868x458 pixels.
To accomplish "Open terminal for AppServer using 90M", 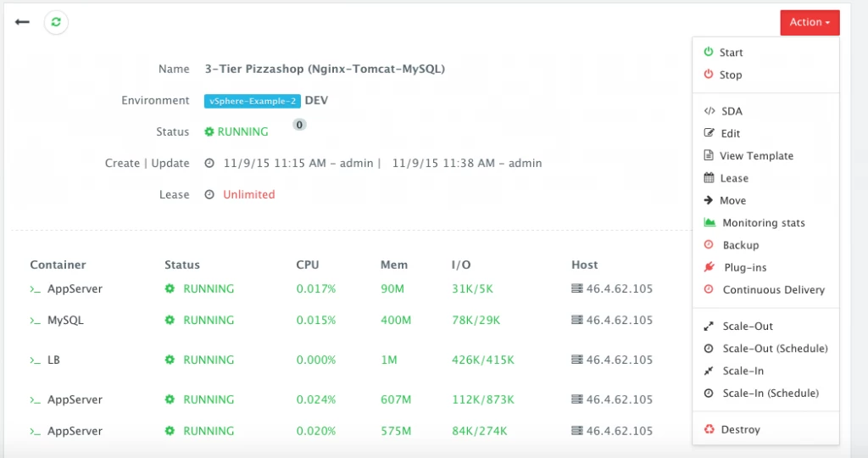I will [36, 289].
